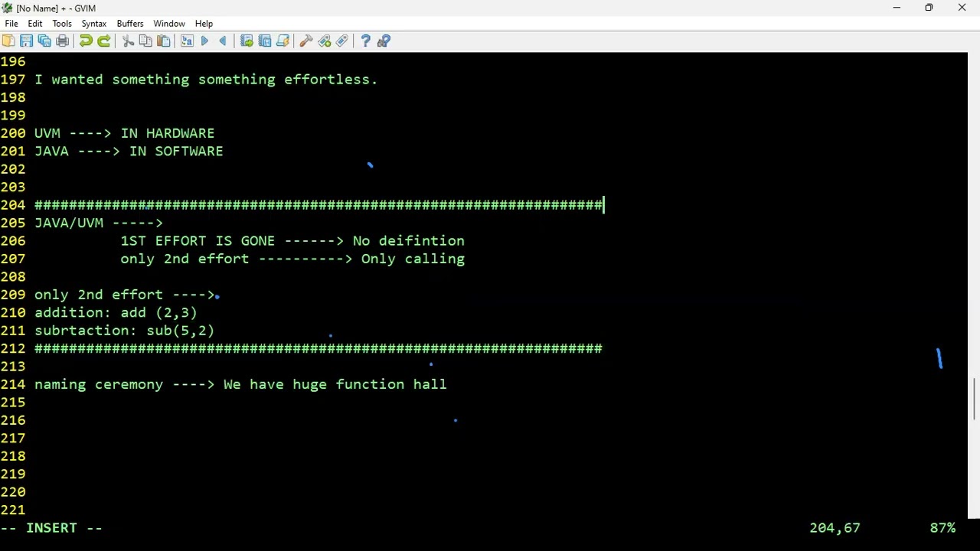The image size is (980, 551).
Task: Click the hash separator on line 204
Action: click(x=318, y=205)
